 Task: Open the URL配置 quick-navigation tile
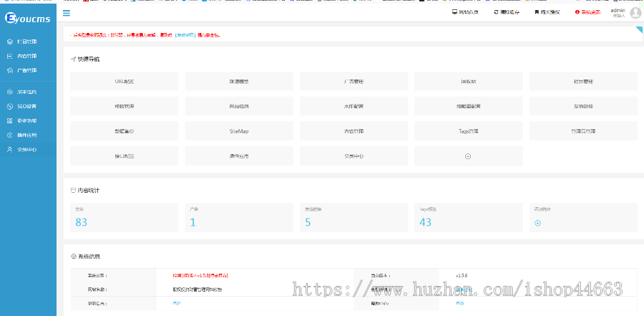[x=124, y=81]
